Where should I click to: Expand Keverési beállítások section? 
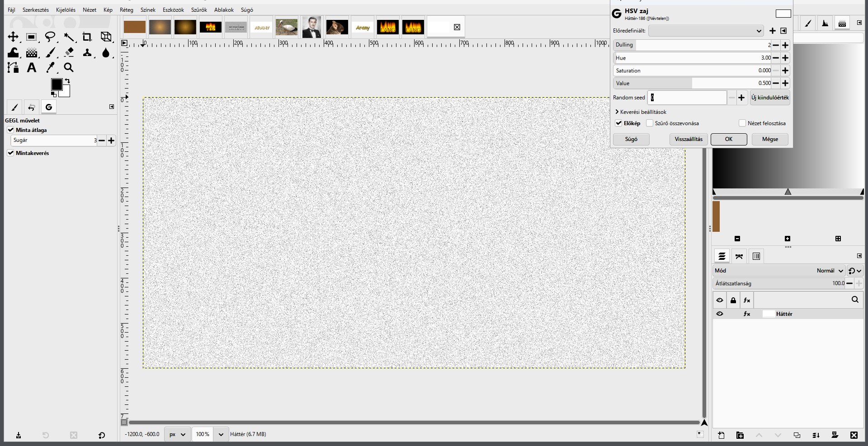(x=641, y=112)
